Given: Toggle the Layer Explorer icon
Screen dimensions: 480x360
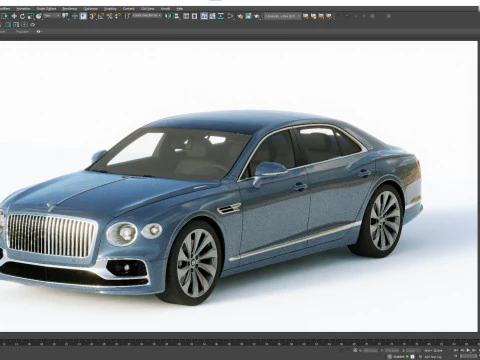Looking at the screenshot, I should (x=194, y=16).
